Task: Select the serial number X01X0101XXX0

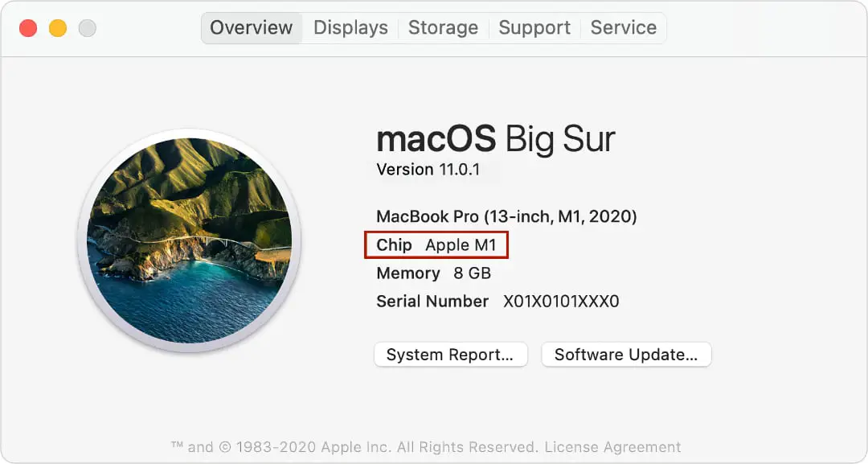Action: (x=561, y=302)
